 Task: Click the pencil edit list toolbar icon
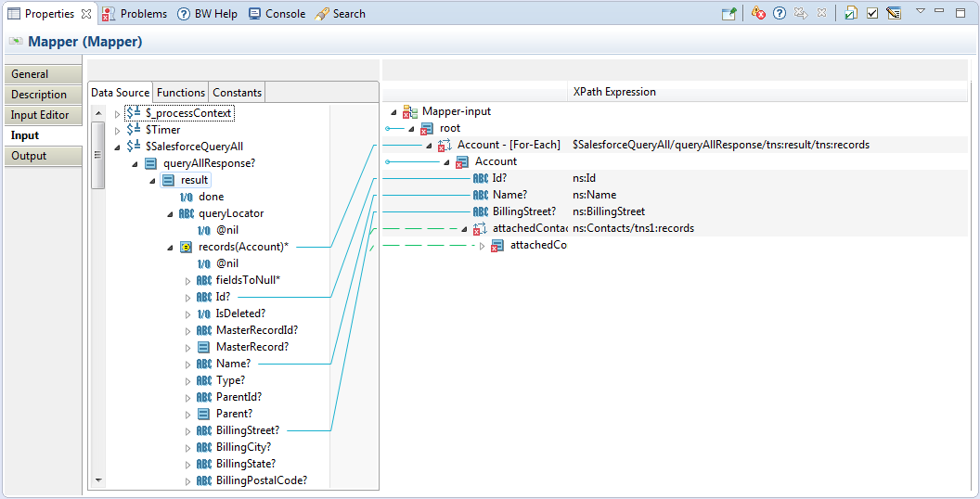tap(894, 14)
